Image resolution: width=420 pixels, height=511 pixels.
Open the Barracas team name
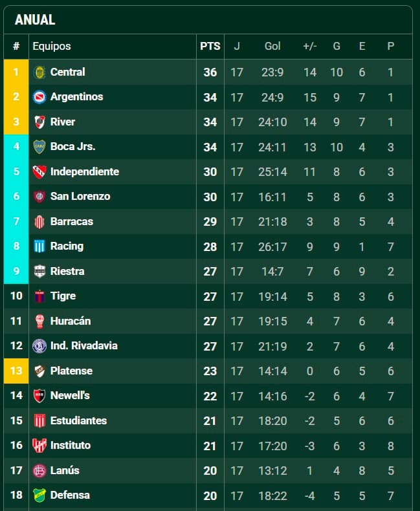(x=72, y=222)
